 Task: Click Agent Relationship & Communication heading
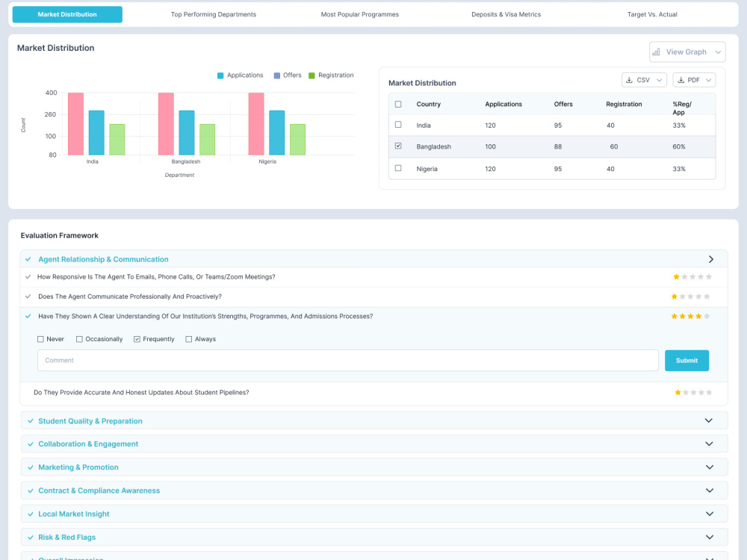(103, 259)
